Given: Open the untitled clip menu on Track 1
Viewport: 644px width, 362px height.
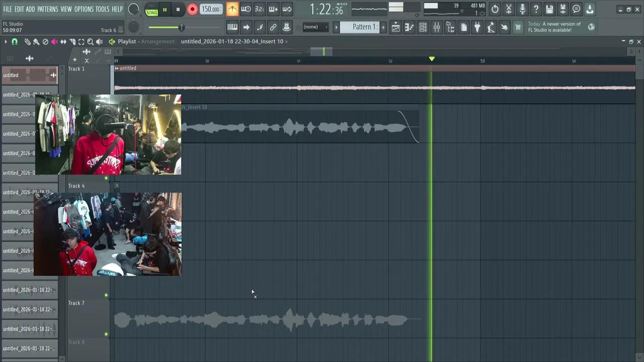Looking at the screenshot, I should pyautogui.click(x=117, y=68).
